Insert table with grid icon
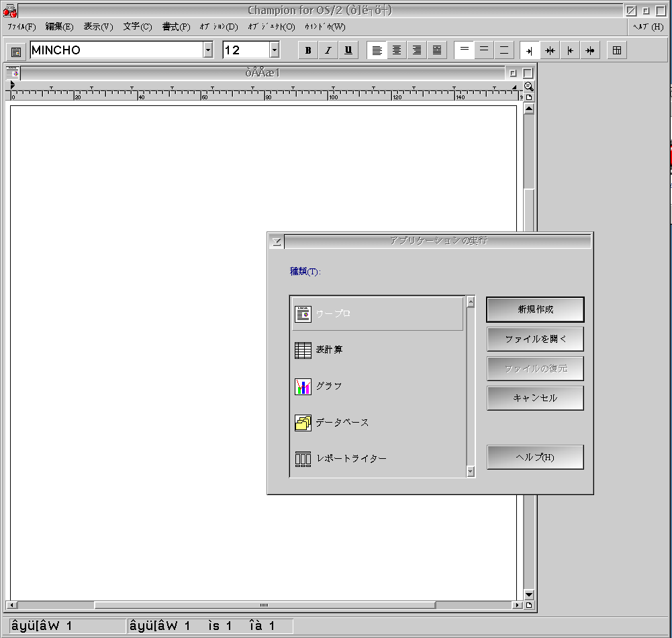 [x=617, y=50]
